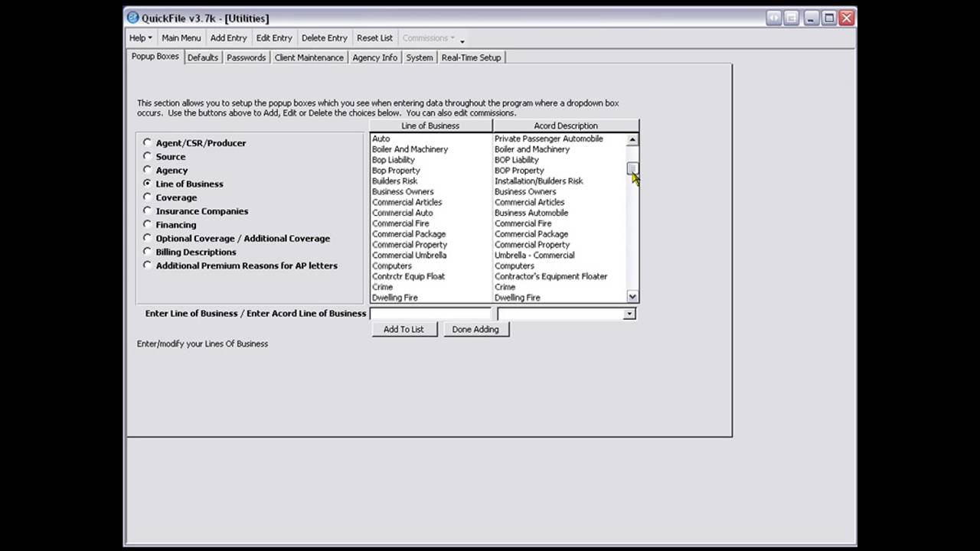
Task: Select the Boiler And Machinery row
Action: point(410,149)
